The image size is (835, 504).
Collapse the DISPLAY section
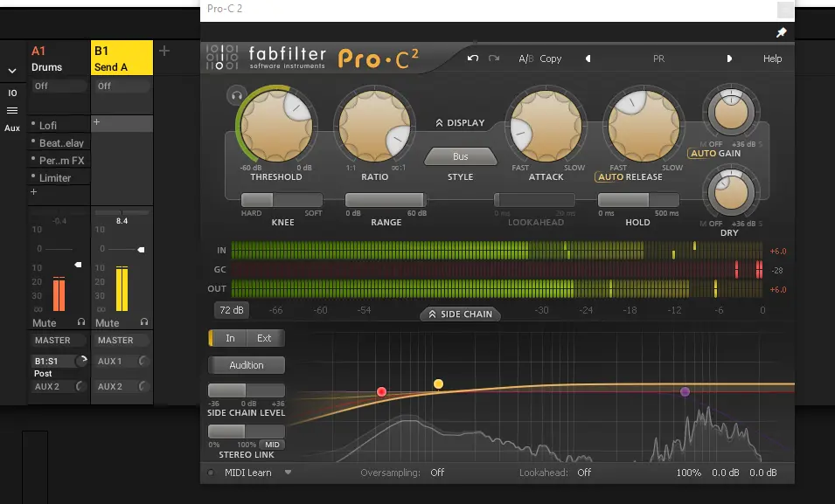459,122
